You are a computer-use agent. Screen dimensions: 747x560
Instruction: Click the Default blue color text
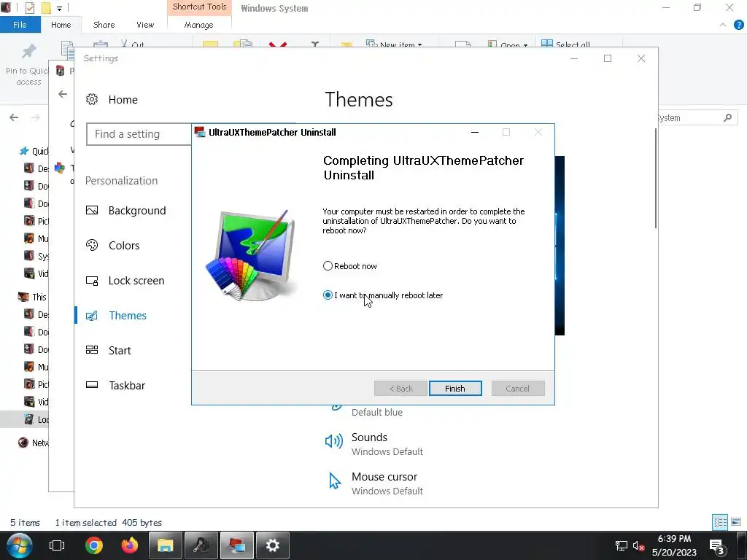pyautogui.click(x=377, y=413)
